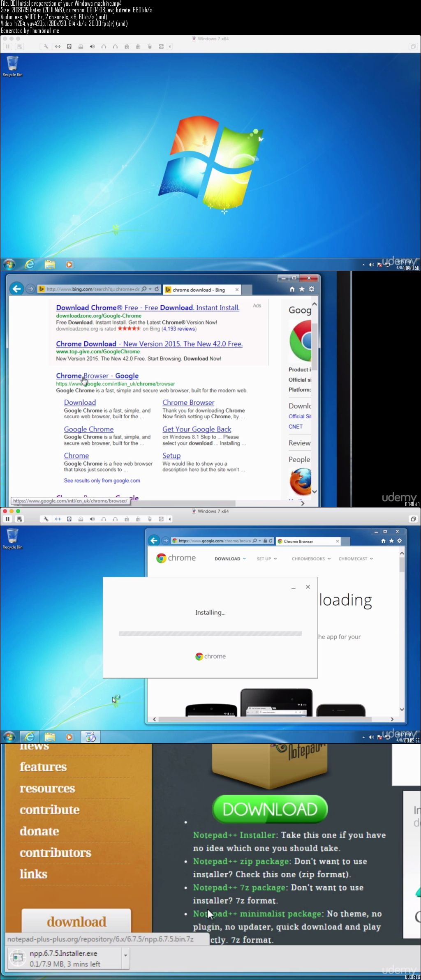This screenshot has height=980, width=421.
Task: Open Recycle Bin on the top desktop frame
Action: pos(12,66)
